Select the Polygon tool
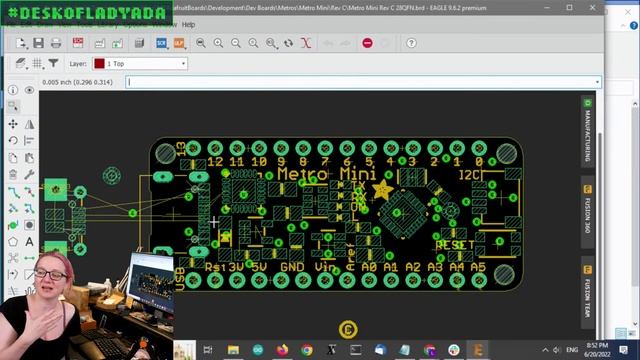 (13, 242)
